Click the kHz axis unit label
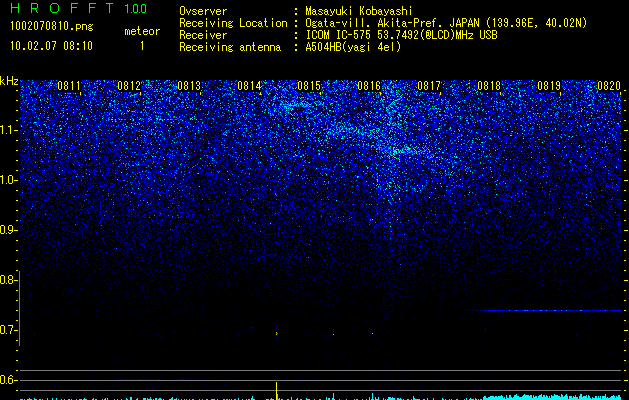629x400 pixels. (9, 81)
